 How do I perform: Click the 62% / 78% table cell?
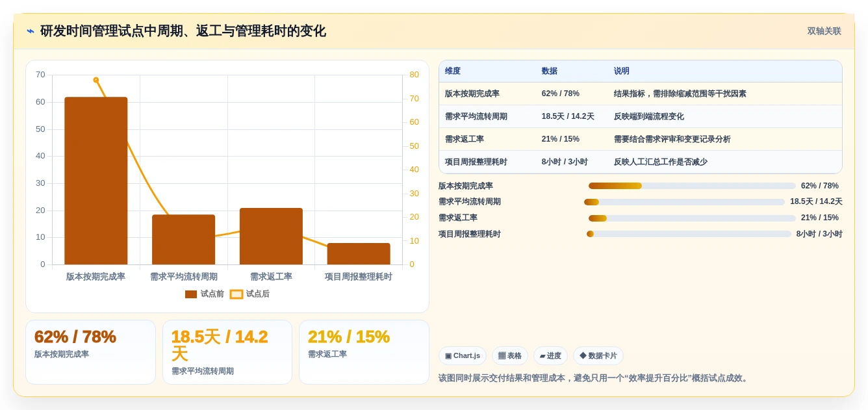pos(561,94)
